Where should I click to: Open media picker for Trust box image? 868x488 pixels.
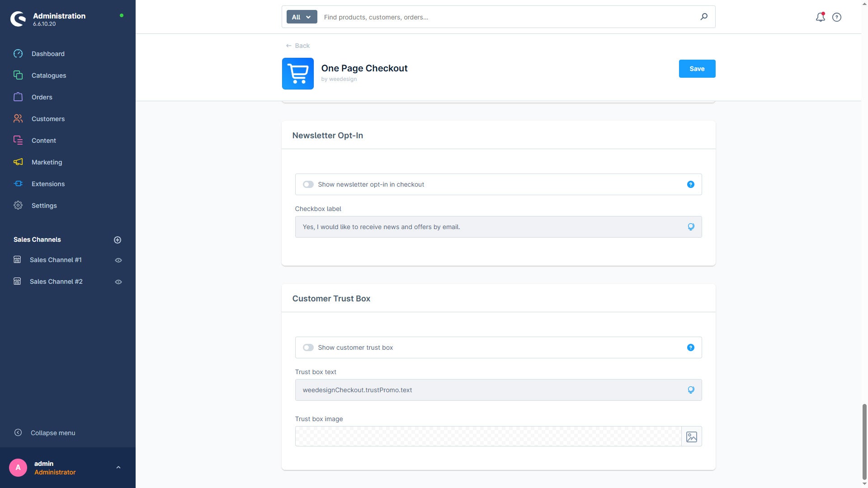(x=692, y=436)
